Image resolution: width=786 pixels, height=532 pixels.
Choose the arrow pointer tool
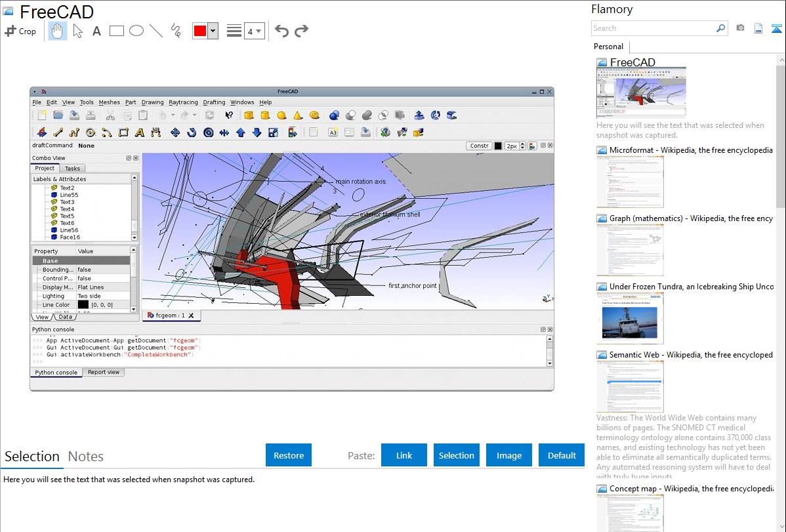(x=77, y=31)
